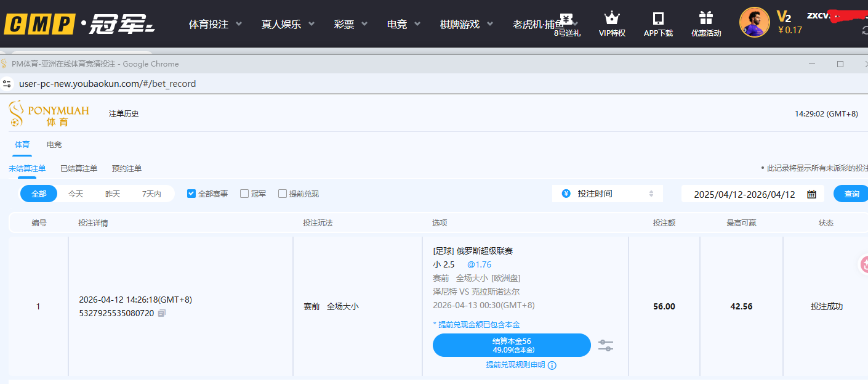Uncheck the 全部赛事 checkbox
Viewport: 868px width, 384px height.
click(191, 194)
